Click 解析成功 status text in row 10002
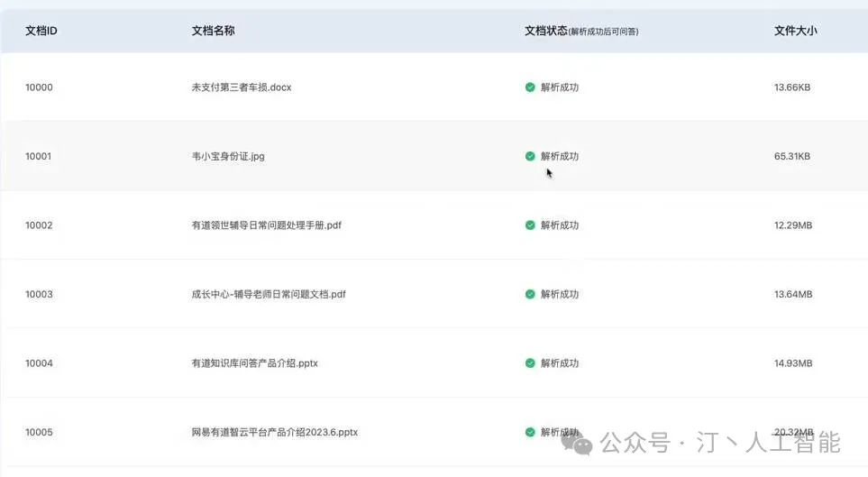The image size is (868, 477). (560, 225)
